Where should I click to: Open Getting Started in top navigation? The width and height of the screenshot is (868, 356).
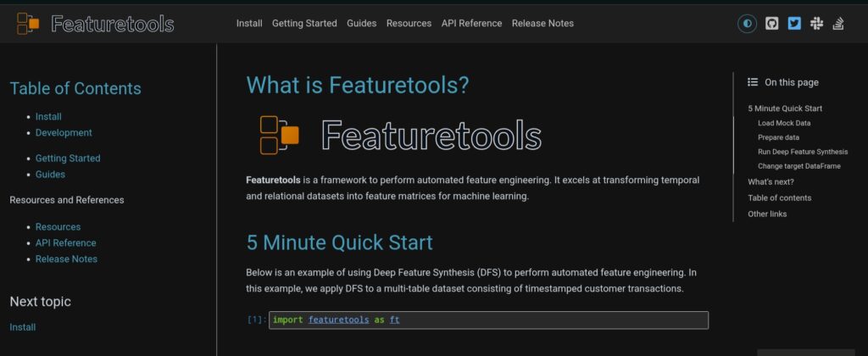(304, 23)
